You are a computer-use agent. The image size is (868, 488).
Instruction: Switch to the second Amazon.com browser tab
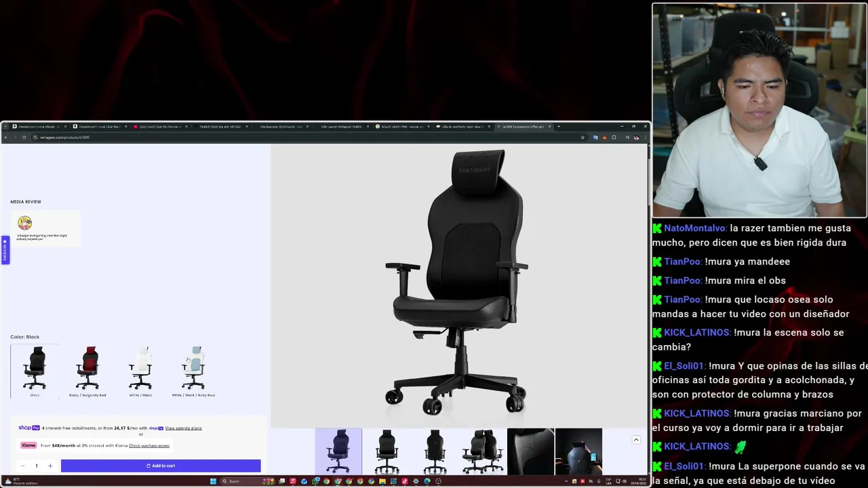pyautogui.click(x=99, y=127)
